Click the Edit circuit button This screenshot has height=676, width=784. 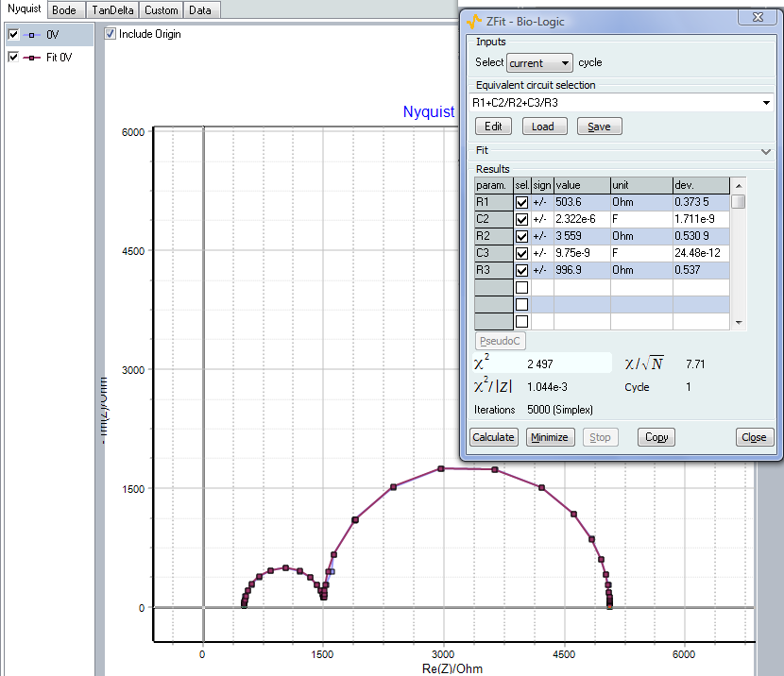493,127
